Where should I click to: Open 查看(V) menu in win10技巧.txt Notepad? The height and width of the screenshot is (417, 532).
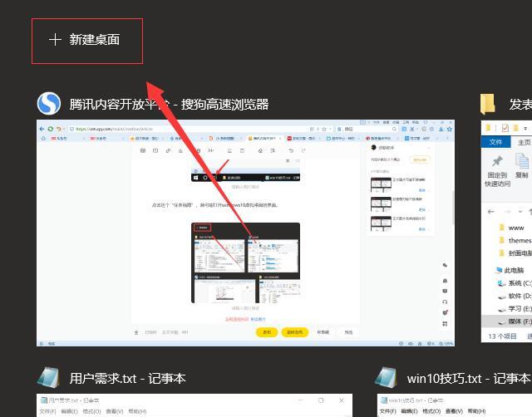pos(454,411)
